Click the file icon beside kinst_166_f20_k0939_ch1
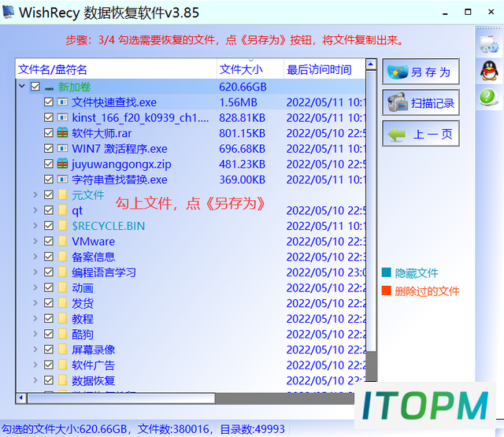Screen dimensions: 504x437 point(62,117)
